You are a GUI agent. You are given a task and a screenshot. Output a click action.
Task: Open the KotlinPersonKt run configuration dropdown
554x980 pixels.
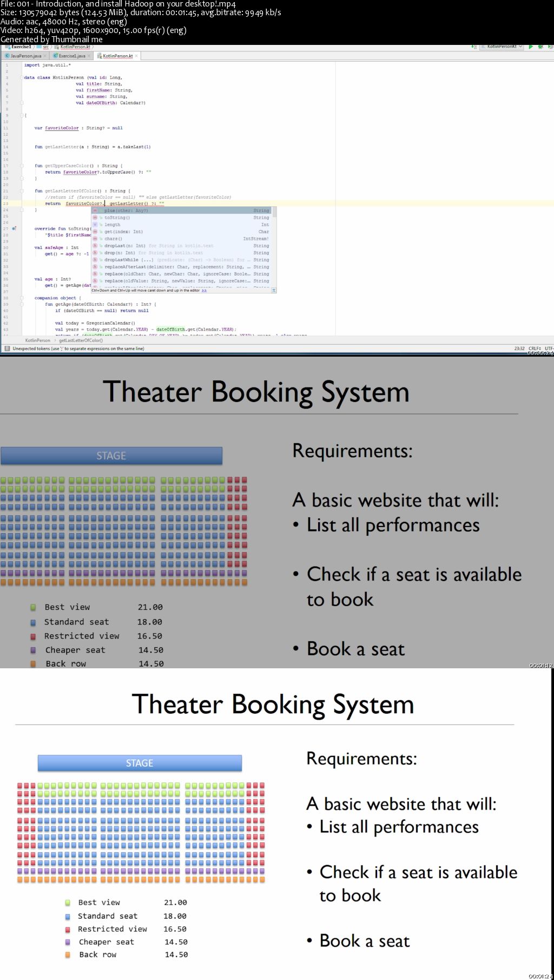[503, 47]
